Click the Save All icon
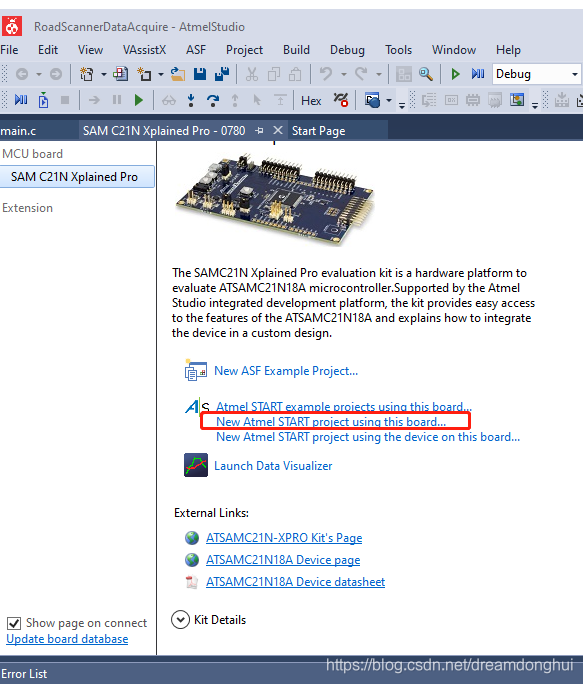583x684 pixels. tap(222, 74)
